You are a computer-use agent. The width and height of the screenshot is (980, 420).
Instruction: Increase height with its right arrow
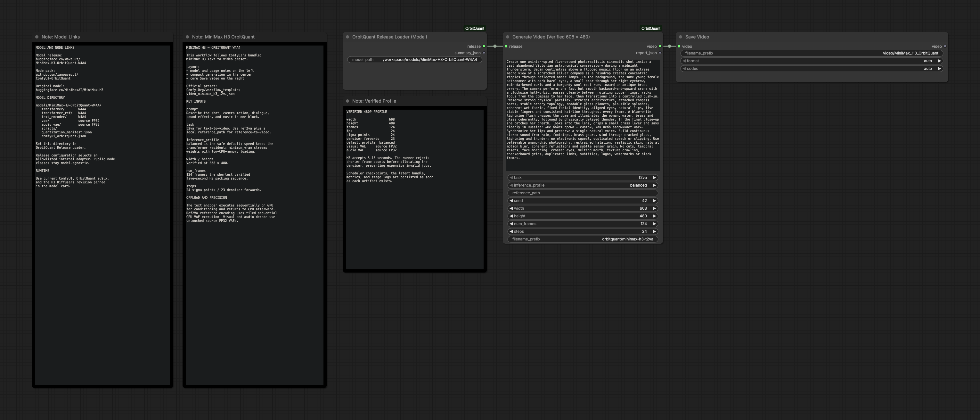pos(654,216)
